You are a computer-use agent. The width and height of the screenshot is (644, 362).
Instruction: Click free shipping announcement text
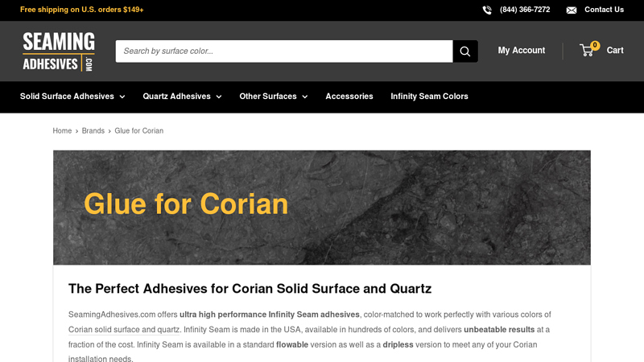82,10
